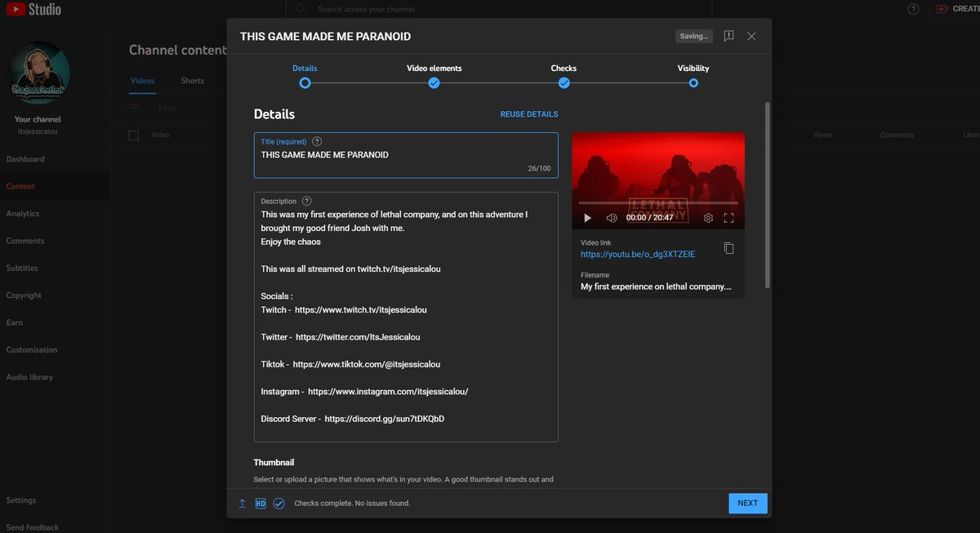
Task: Click the HD processing status icon
Action: (x=261, y=504)
